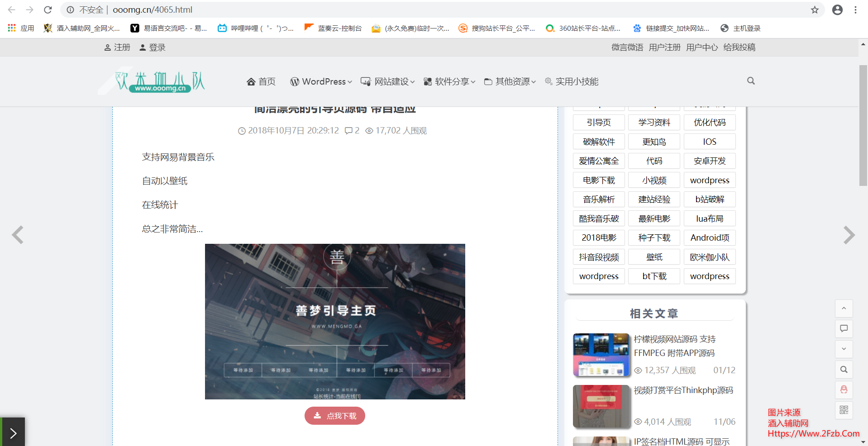Click the browser back arrow
The height and width of the screenshot is (446, 868).
click(x=12, y=9)
